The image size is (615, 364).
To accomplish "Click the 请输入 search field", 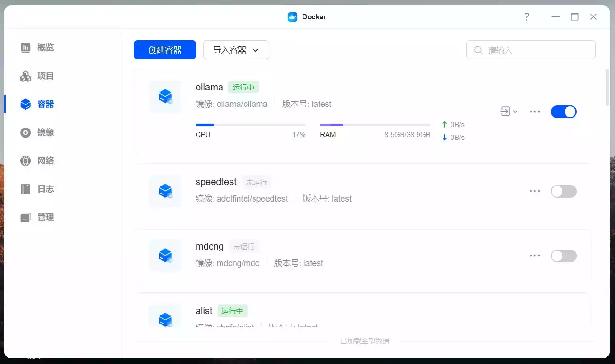I will 531,50.
